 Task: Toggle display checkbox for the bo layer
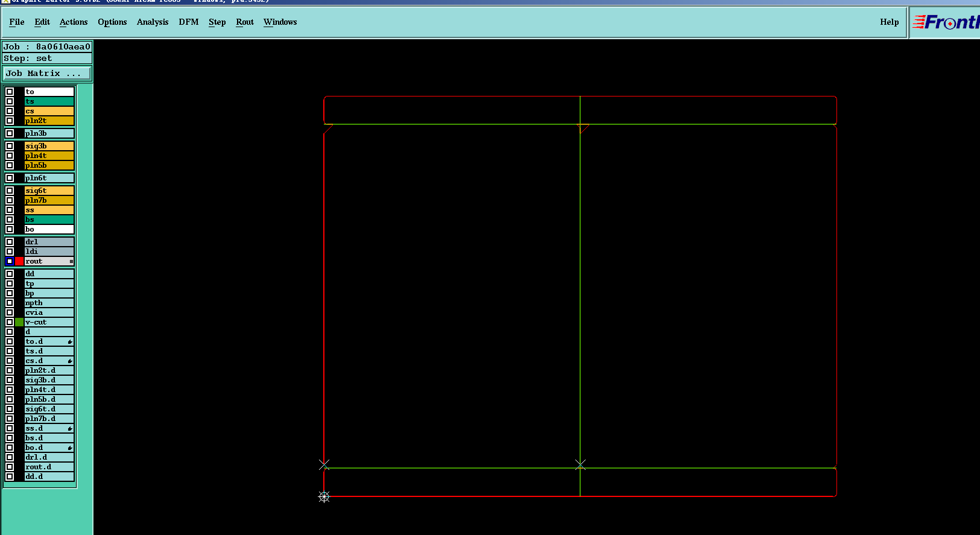click(10, 229)
